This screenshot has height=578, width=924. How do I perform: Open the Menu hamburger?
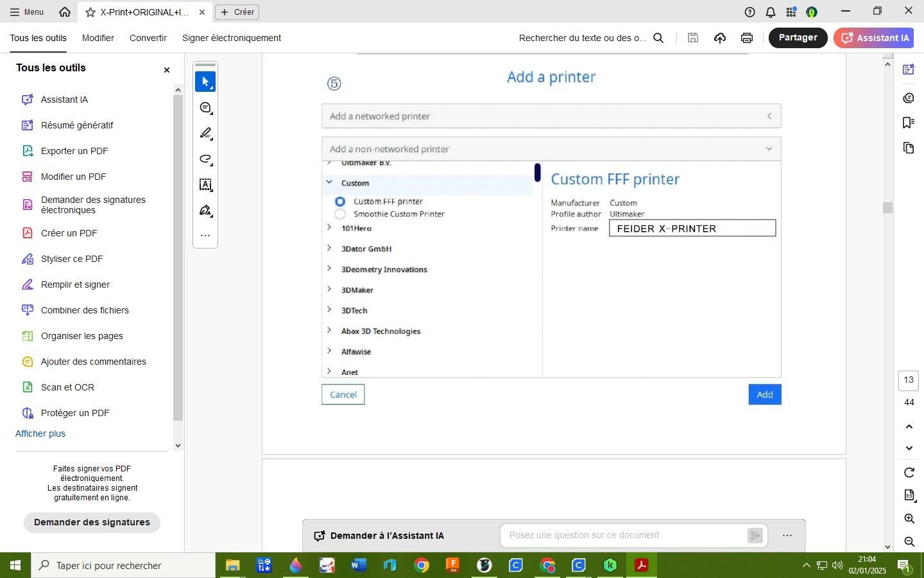click(27, 12)
